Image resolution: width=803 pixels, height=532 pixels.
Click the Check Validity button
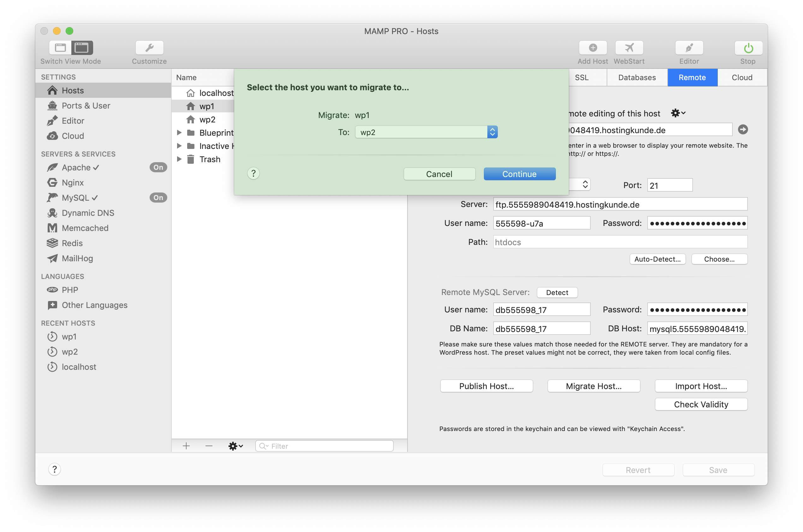pos(701,404)
